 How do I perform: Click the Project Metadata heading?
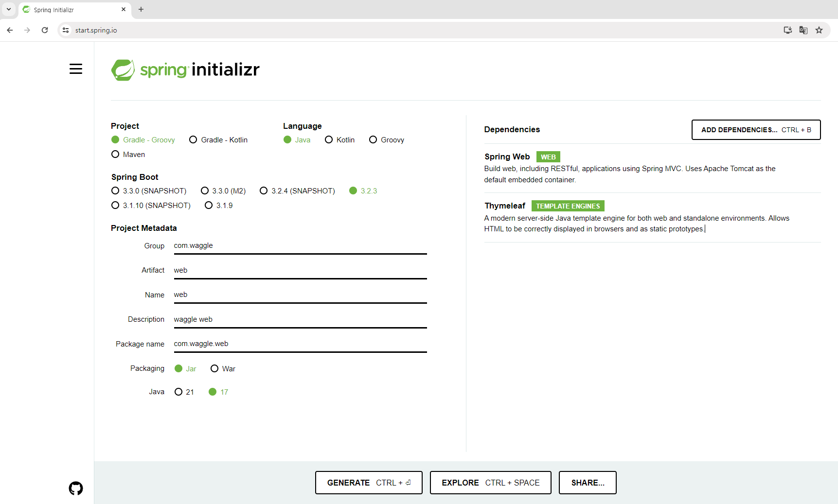pyautogui.click(x=144, y=228)
